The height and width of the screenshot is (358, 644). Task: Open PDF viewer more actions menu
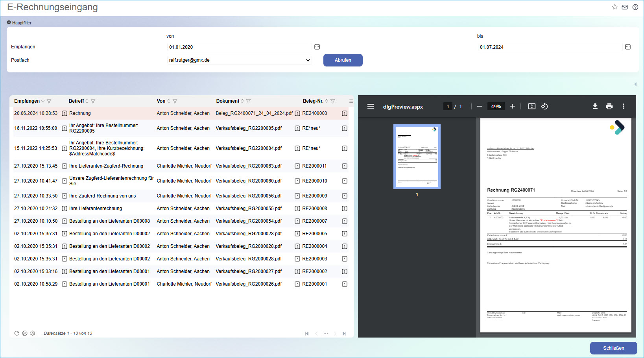click(624, 106)
